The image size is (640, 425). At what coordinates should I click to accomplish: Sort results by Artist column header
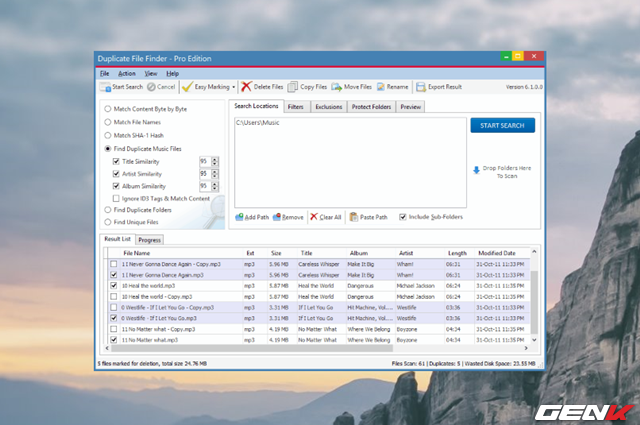click(420, 253)
